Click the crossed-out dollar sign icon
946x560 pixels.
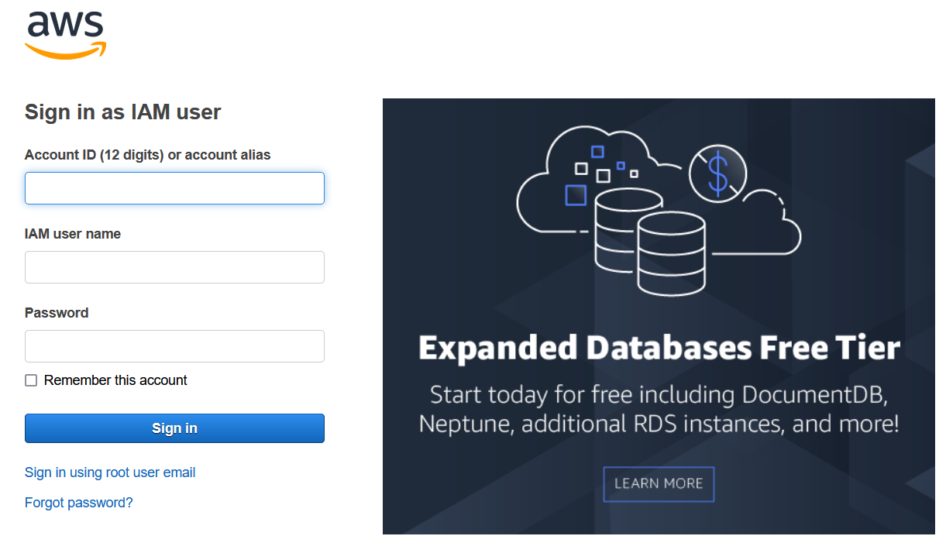(x=718, y=174)
